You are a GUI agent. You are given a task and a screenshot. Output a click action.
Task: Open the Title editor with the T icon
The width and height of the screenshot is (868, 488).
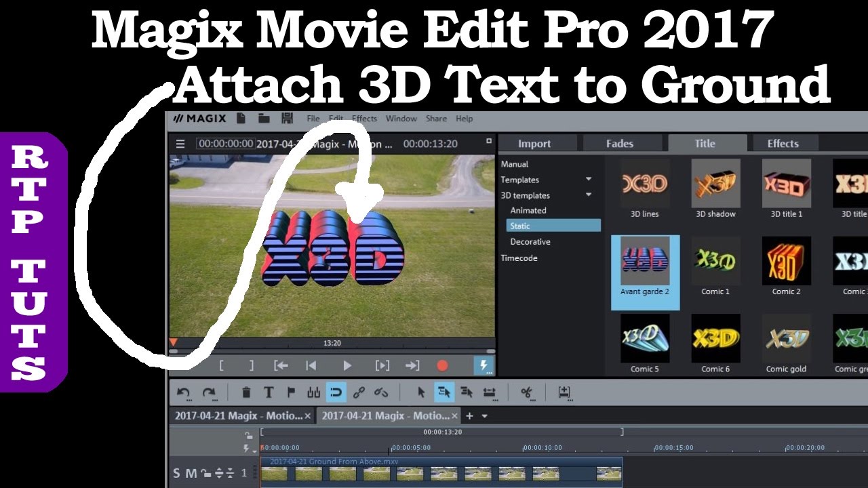pos(269,392)
